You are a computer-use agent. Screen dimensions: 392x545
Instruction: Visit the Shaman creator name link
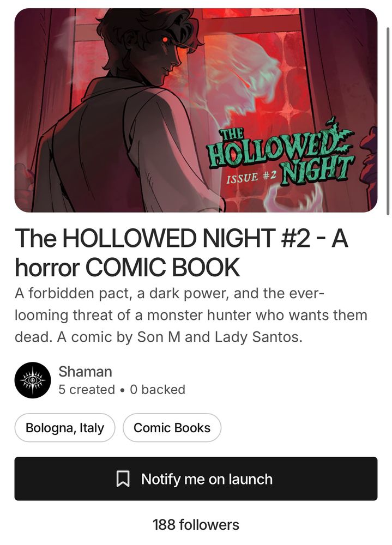point(85,372)
